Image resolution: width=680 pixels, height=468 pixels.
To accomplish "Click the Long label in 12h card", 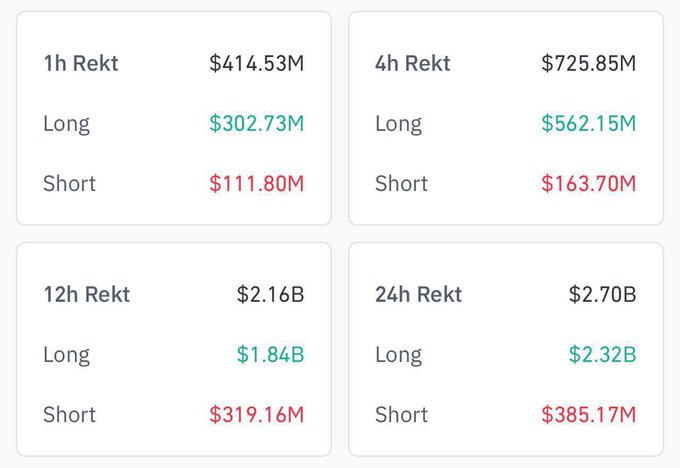I will tap(66, 355).
